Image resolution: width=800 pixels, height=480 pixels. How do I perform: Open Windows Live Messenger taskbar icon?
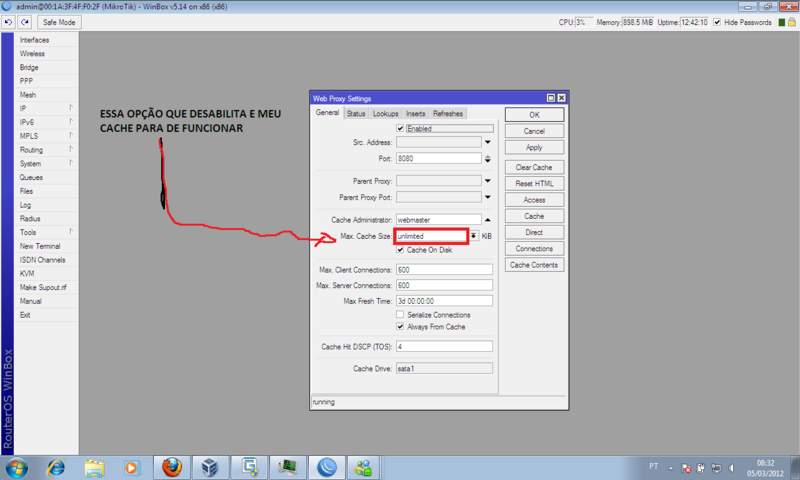coord(363,468)
